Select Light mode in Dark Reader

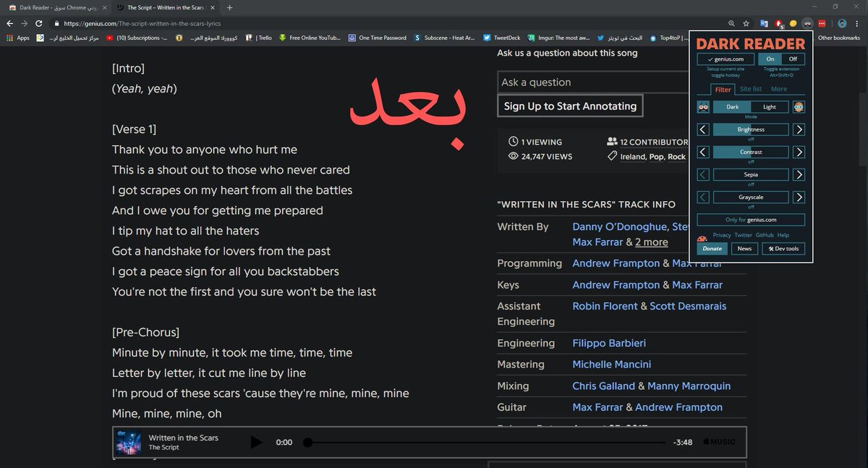click(770, 107)
